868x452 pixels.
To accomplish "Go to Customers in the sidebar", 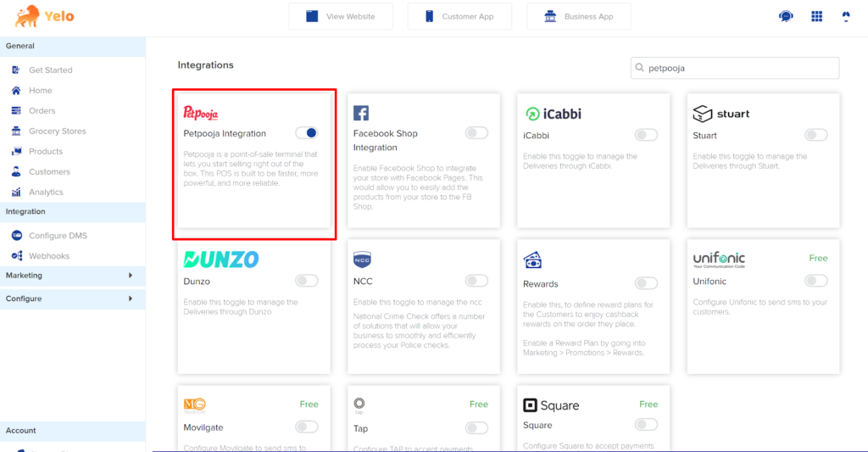I will 49,171.
